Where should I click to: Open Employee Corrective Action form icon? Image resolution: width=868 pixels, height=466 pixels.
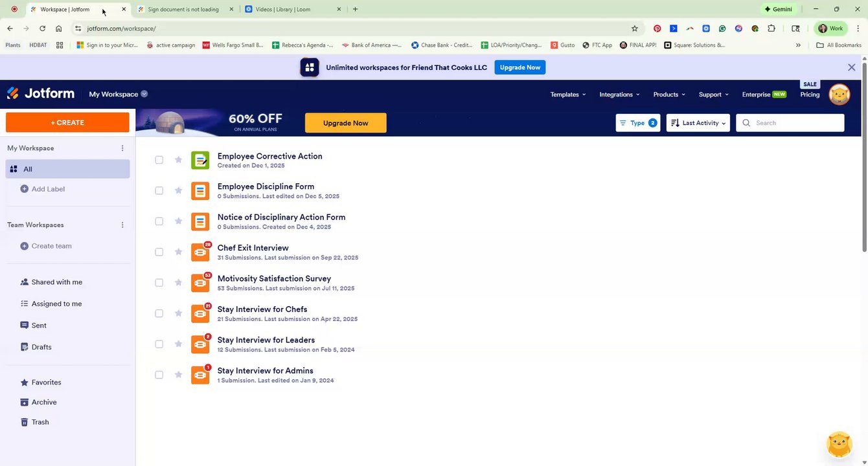coord(200,160)
